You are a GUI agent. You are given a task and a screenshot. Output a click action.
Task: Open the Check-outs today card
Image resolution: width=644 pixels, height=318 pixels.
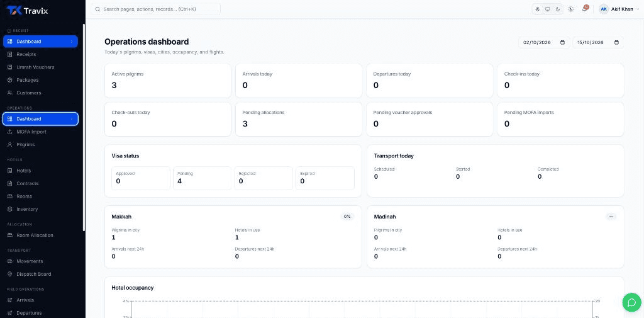[167, 119]
